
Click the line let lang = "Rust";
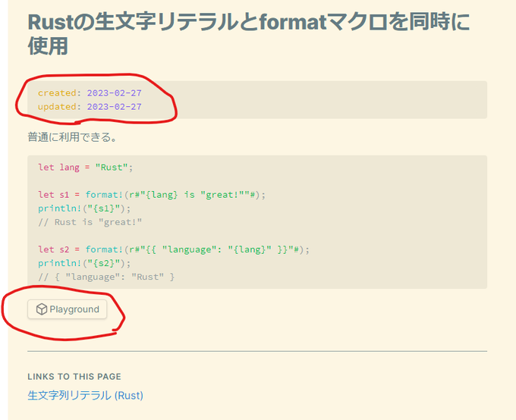pos(86,168)
